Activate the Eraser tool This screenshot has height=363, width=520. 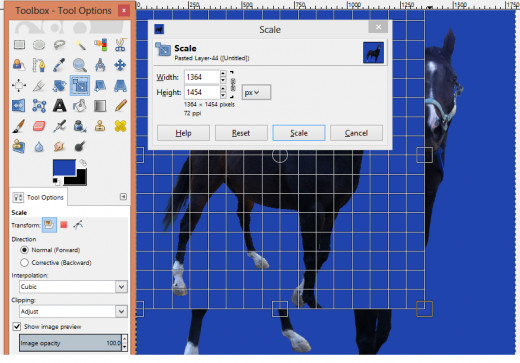click(39, 126)
